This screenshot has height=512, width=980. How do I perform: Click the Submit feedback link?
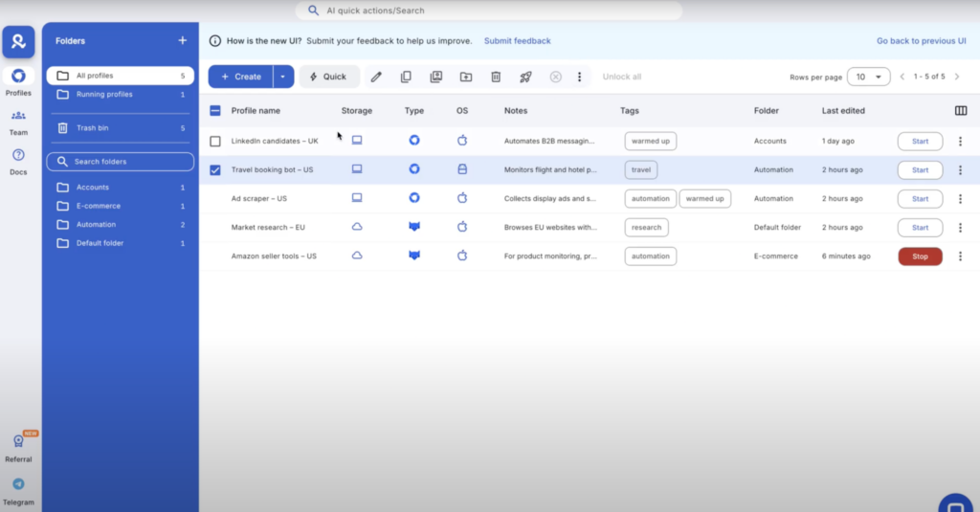(x=517, y=41)
